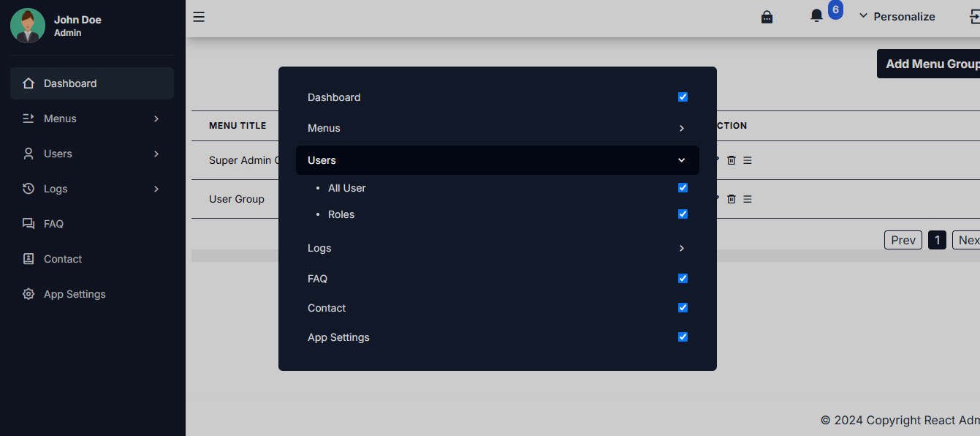Uncheck the FAQ checkbox in the dialog

tap(682, 278)
